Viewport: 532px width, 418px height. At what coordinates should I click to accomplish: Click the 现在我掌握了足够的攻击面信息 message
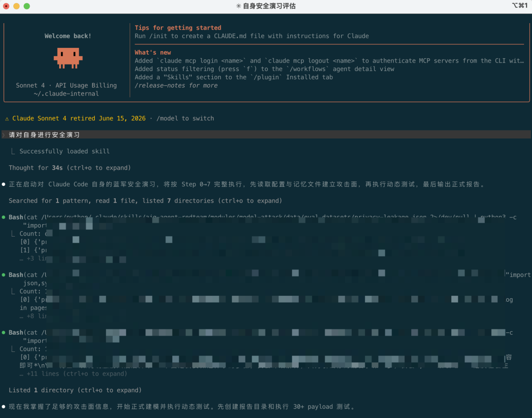[x=183, y=407]
